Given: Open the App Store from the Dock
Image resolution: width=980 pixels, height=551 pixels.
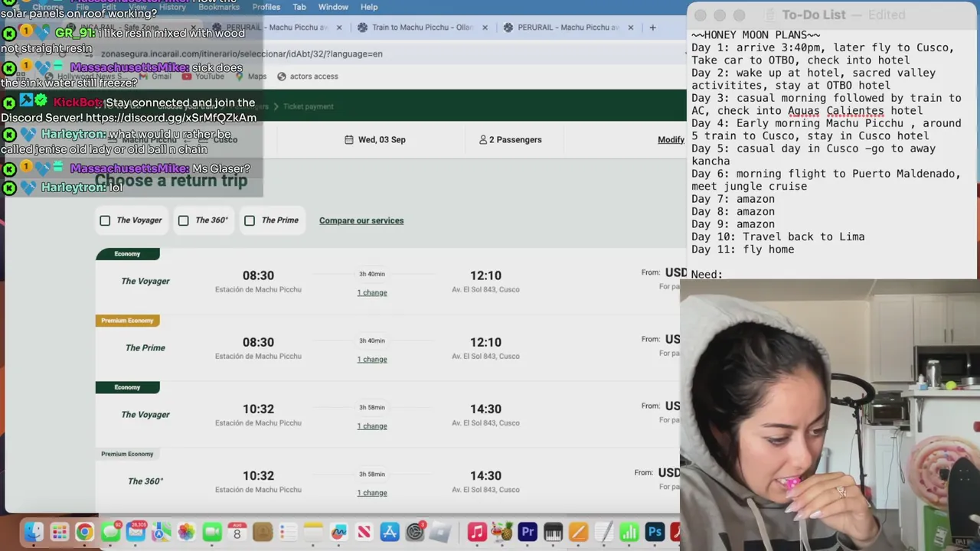Looking at the screenshot, I should point(390,532).
